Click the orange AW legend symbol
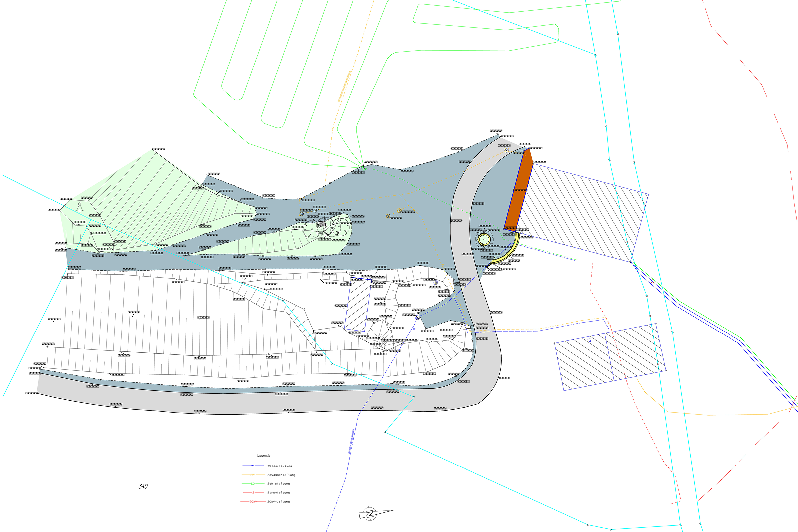 click(x=252, y=475)
